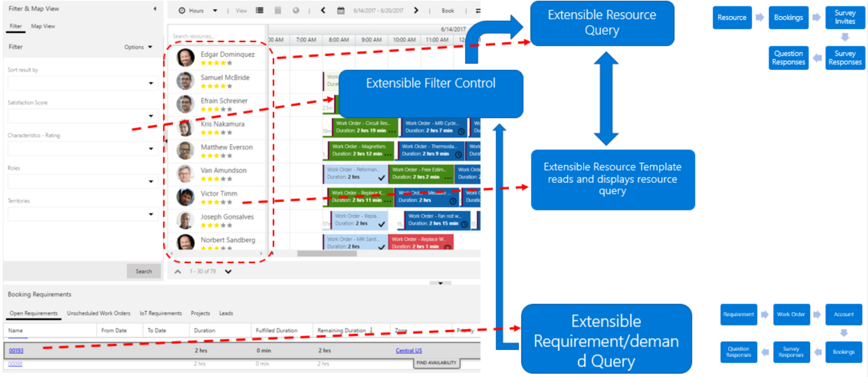This screenshot has height=377, width=868.
Task: Switch to the Map View tab
Action: (43, 26)
